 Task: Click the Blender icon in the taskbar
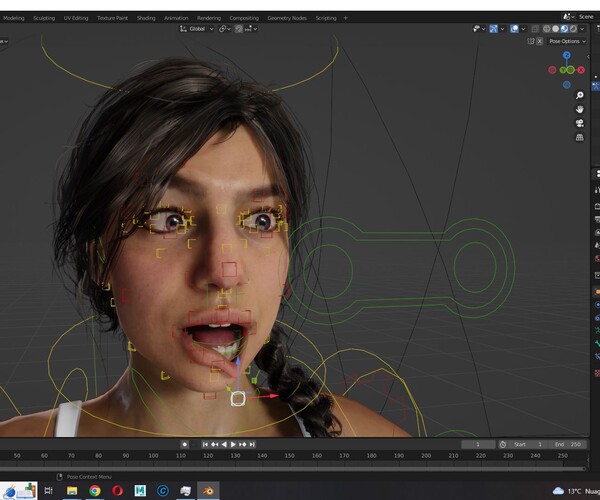click(x=208, y=490)
